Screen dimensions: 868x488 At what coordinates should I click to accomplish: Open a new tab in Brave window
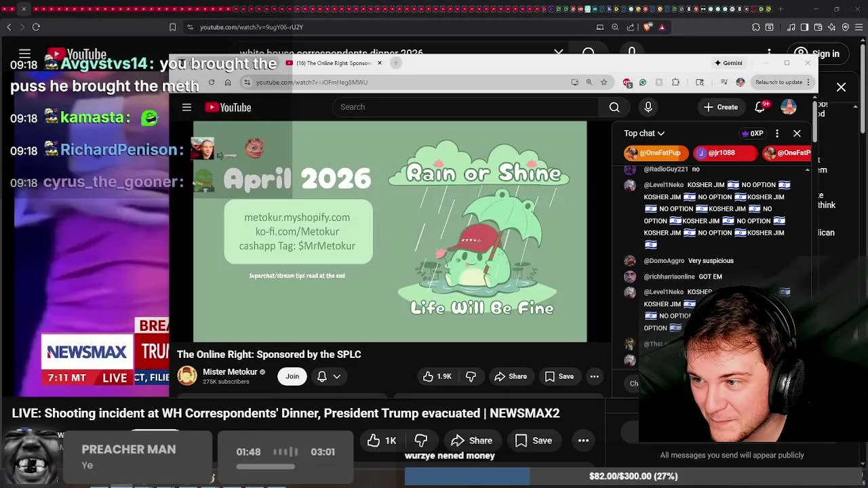point(781,9)
